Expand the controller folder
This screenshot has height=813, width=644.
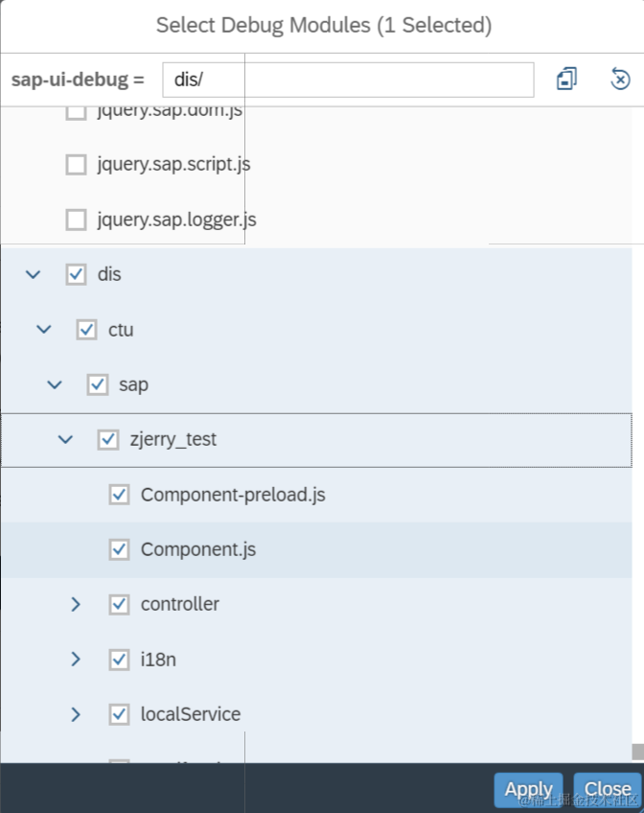click(x=76, y=604)
